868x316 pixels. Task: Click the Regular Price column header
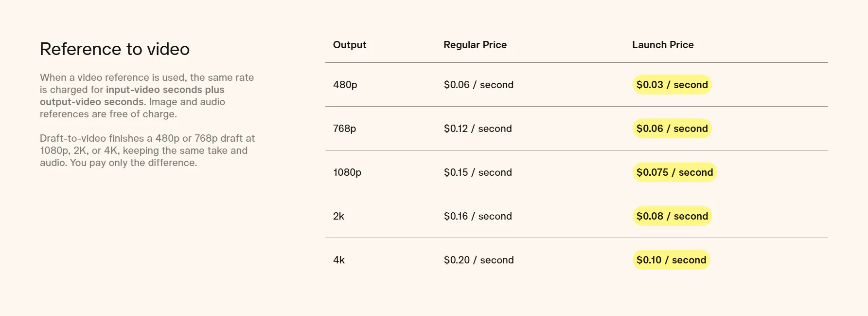[x=475, y=45]
